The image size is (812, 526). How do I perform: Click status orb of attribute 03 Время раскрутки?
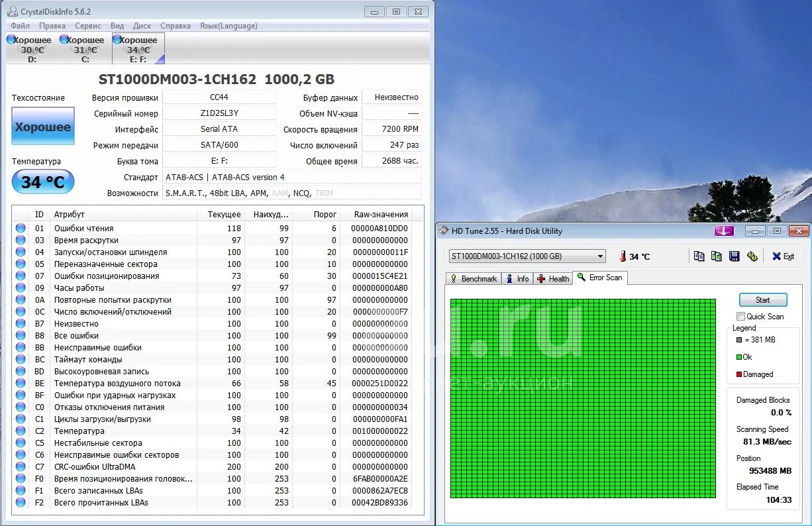[21, 240]
